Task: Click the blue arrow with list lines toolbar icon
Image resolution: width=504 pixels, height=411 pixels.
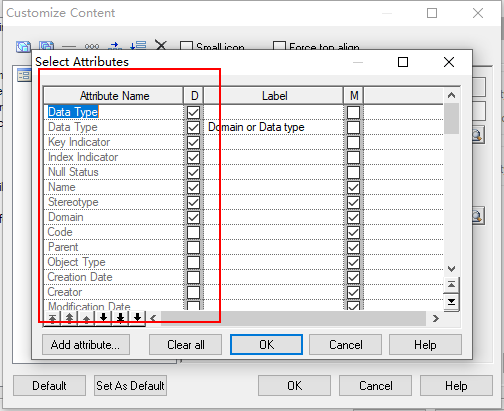Action: [138, 45]
